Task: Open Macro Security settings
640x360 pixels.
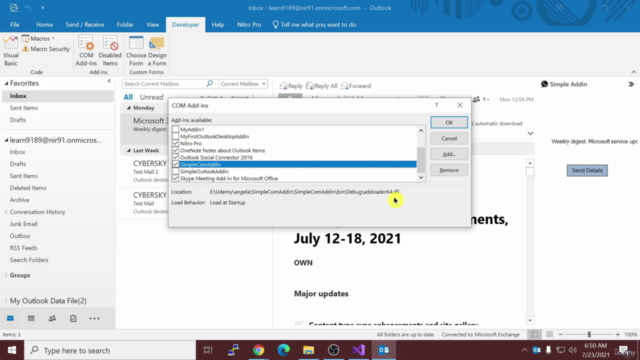Action: pos(46,49)
